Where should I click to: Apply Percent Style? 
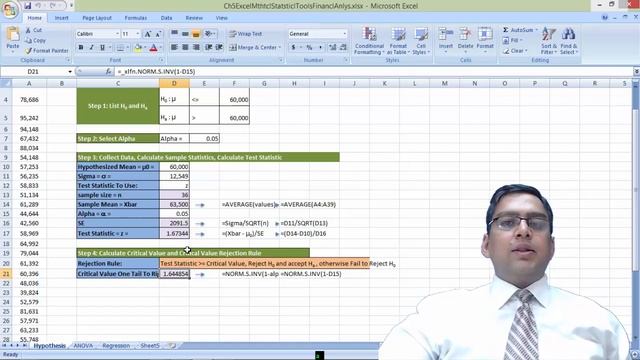tap(309, 48)
